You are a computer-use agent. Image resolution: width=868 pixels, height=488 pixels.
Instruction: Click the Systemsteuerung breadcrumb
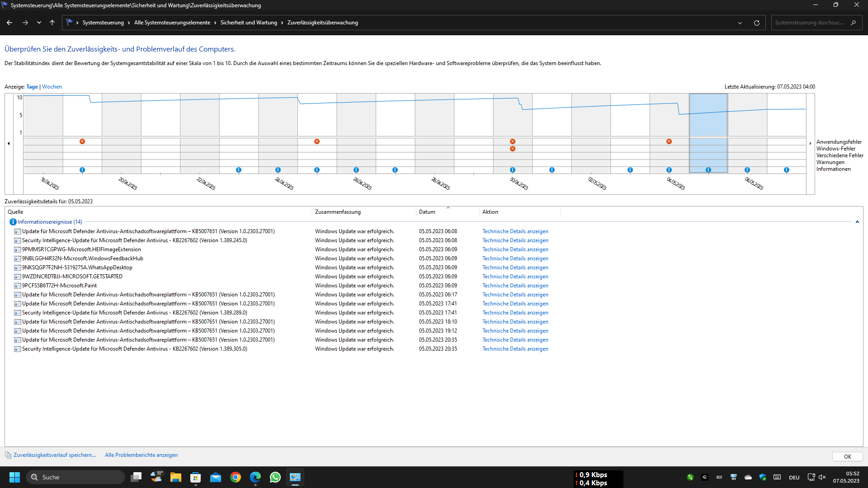(103, 23)
